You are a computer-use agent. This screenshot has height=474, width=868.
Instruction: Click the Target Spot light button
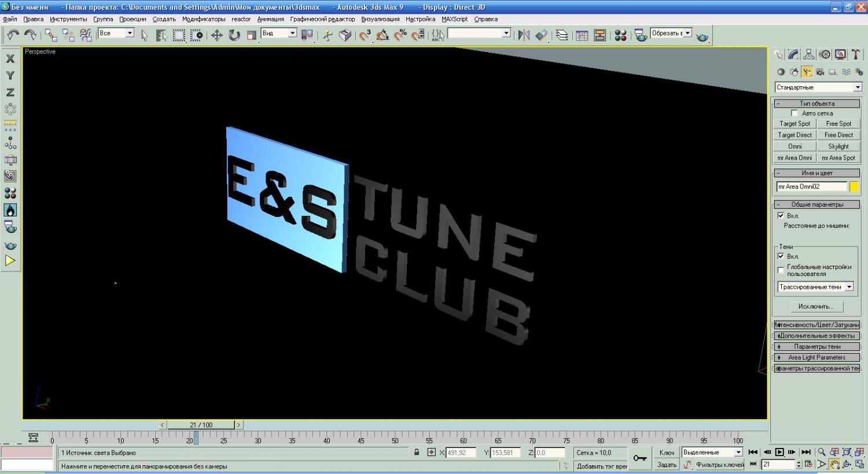[795, 123]
